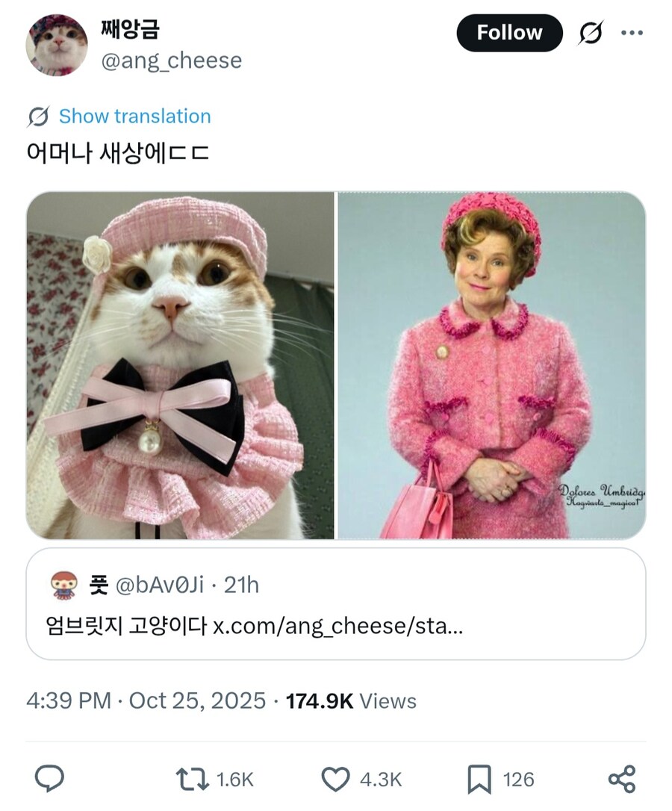Like the post with the heart icon
The image size is (672, 811).
[x=336, y=780]
